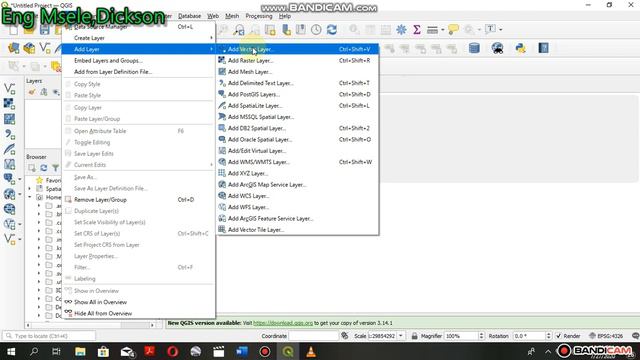This screenshot has height=360, width=640.
Task: Select Add XYZ Layer entry
Action: click(298, 173)
